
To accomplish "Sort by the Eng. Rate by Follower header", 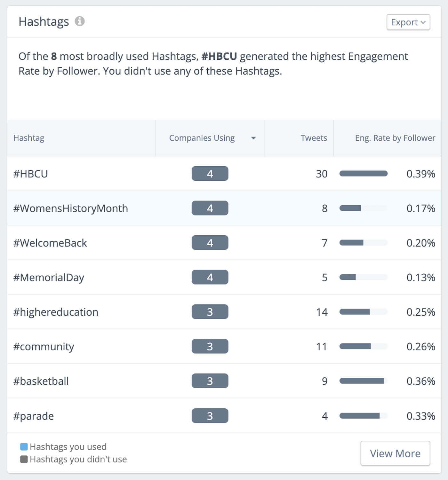I will point(395,138).
